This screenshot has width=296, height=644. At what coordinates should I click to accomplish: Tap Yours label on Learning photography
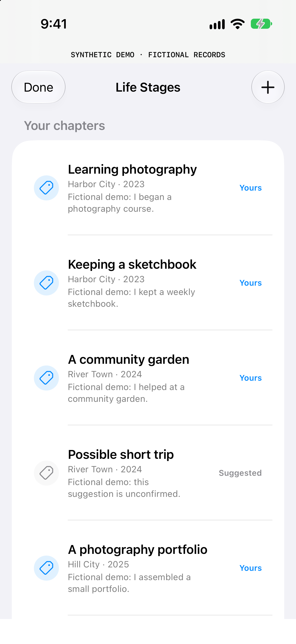pyautogui.click(x=251, y=188)
